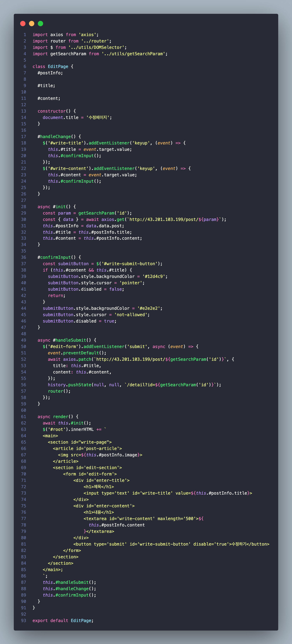Image resolution: width=292 pixels, height=644 pixels.
Task: Click history.pushState on line 56
Action: click(70, 384)
